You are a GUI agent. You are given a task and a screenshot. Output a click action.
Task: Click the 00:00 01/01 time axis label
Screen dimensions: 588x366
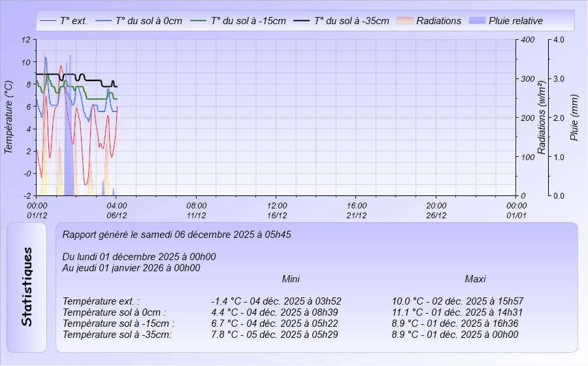click(x=516, y=210)
